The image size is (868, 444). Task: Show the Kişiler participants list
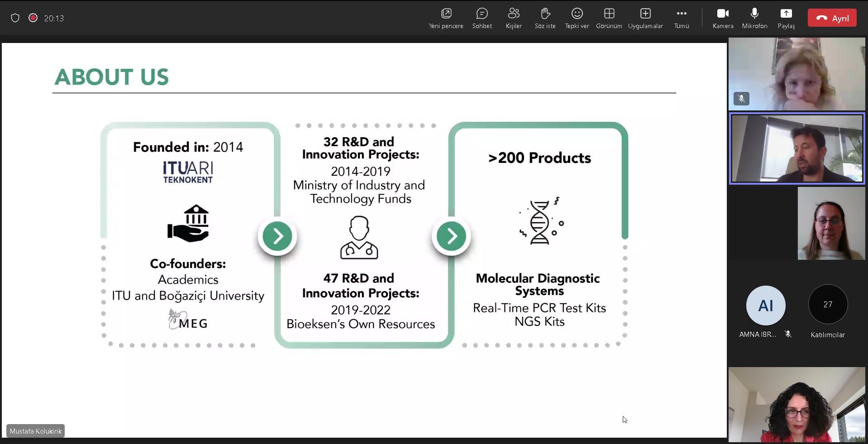click(514, 19)
